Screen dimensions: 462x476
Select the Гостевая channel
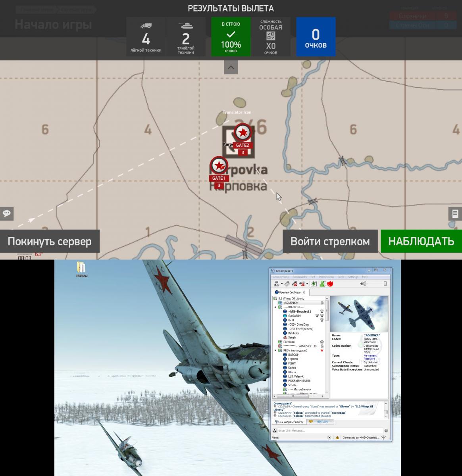[x=289, y=342]
